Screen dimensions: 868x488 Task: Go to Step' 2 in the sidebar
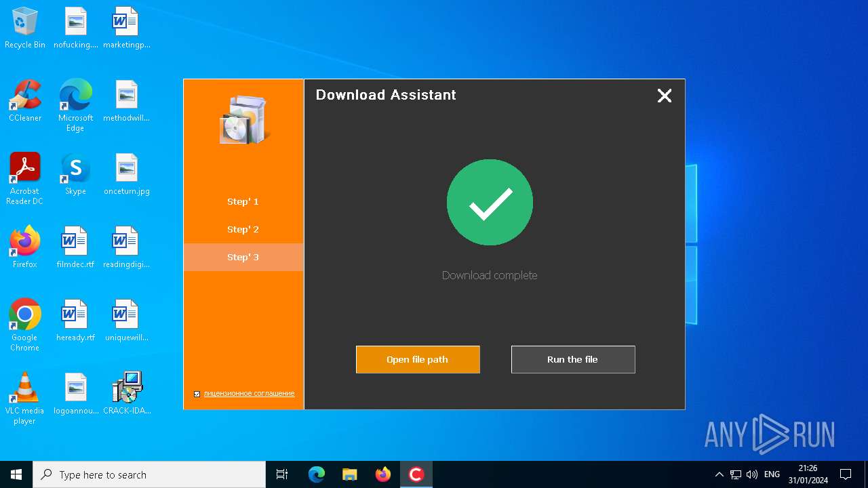coord(243,229)
